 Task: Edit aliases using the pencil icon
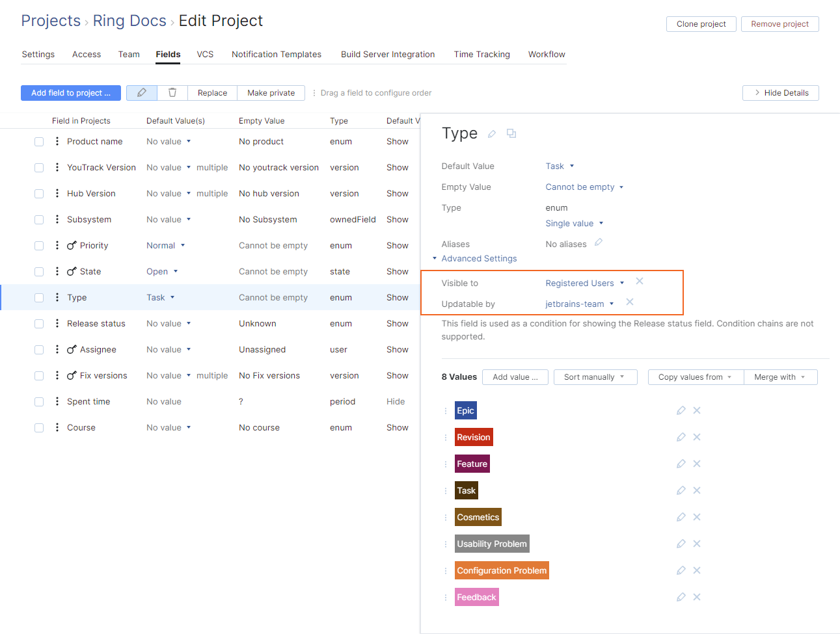597,243
